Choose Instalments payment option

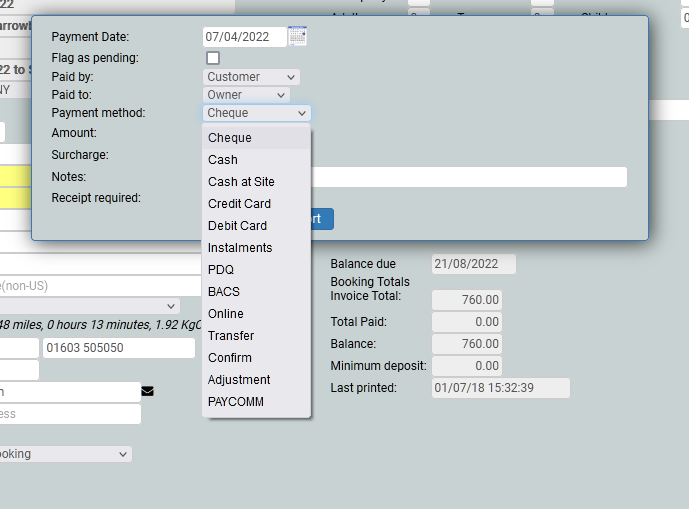pos(240,248)
